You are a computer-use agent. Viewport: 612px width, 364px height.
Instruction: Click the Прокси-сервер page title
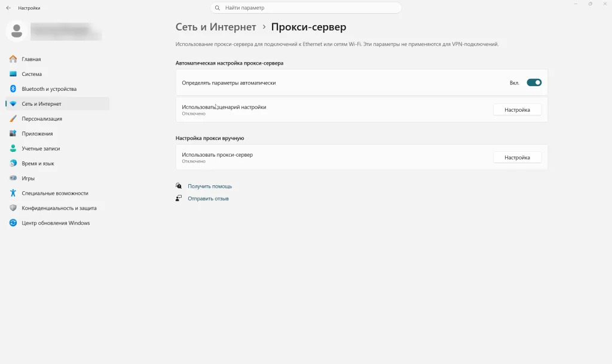pos(308,27)
